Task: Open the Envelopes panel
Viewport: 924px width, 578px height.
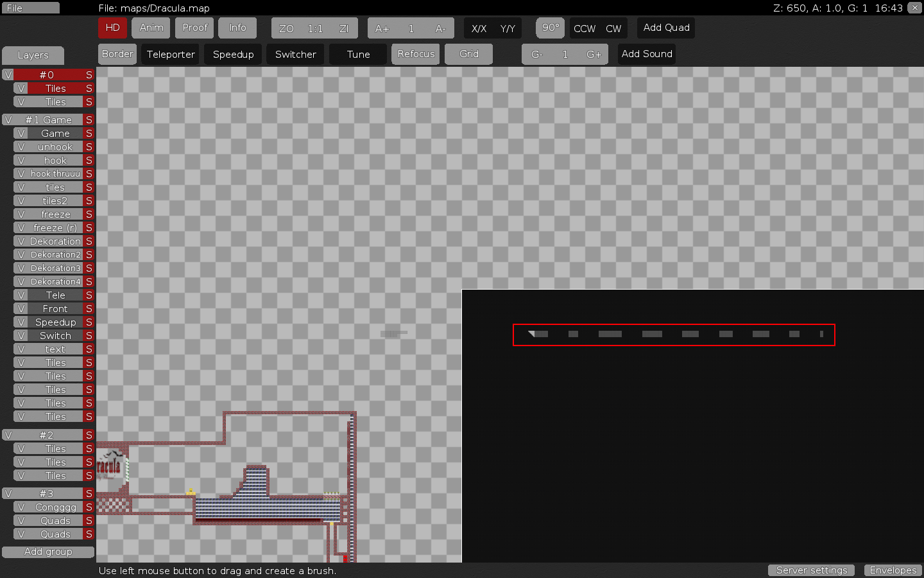Action: point(893,570)
